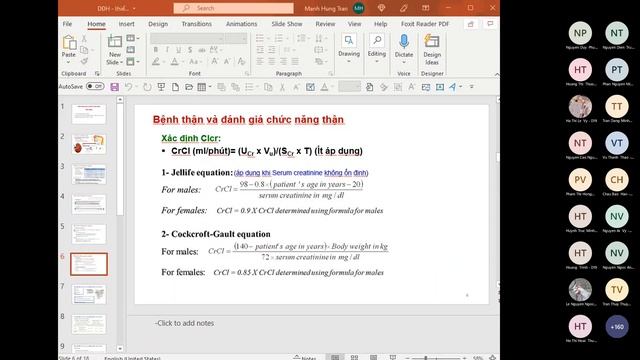The height and width of the screenshot is (360, 640).
Task: Open Clipboard dialog launcher
Action: click(x=97, y=73)
